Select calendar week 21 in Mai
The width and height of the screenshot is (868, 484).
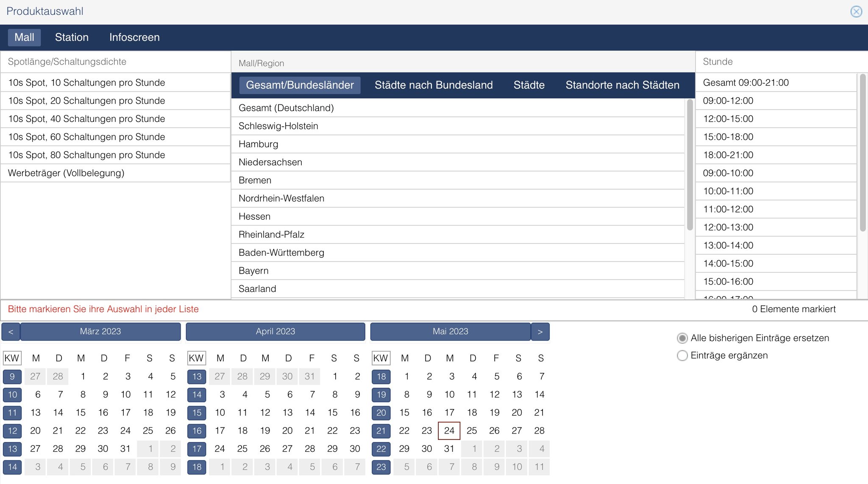click(381, 431)
